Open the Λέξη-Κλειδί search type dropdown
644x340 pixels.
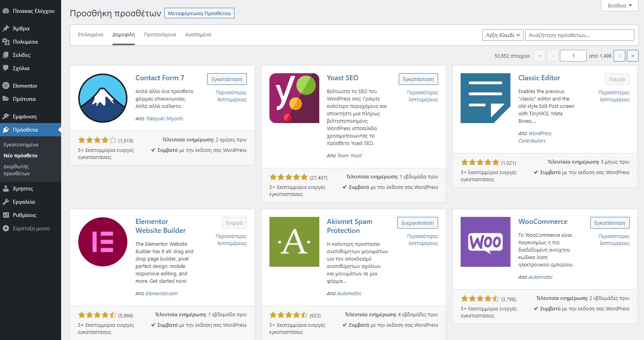coord(503,35)
